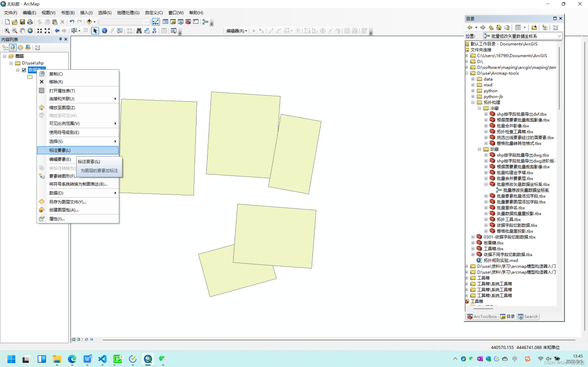Toggle auto-hide pin on contents panel
Screen dimensions: 588x367
(x=60, y=39)
